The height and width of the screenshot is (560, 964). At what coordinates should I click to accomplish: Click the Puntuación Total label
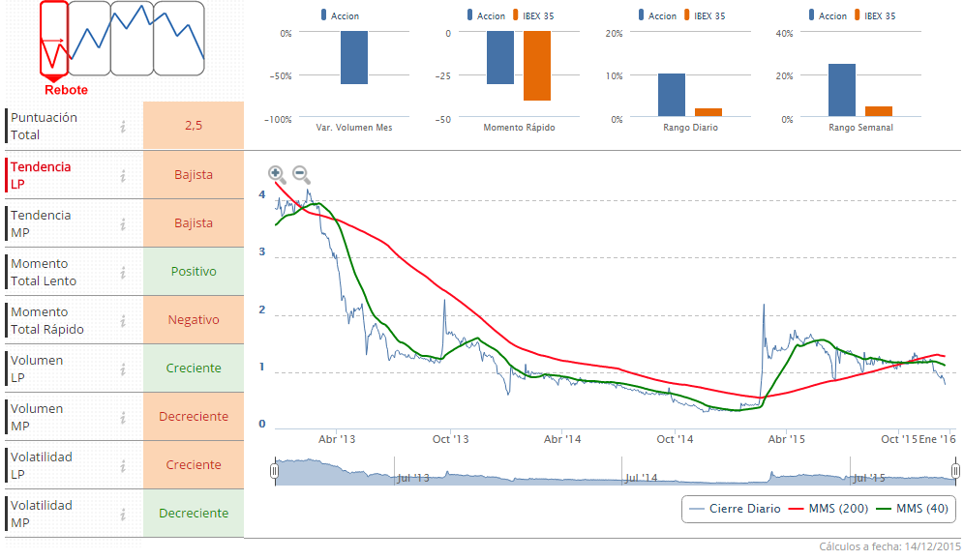pyautogui.click(x=44, y=126)
